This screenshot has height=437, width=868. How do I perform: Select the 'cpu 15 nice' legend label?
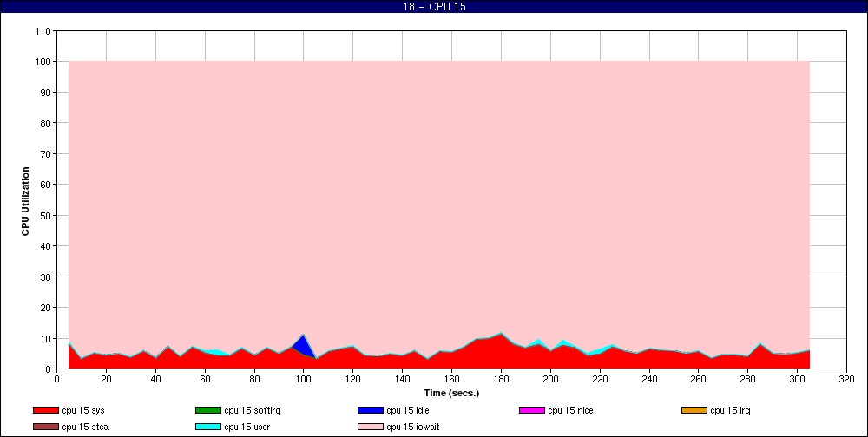pos(570,410)
